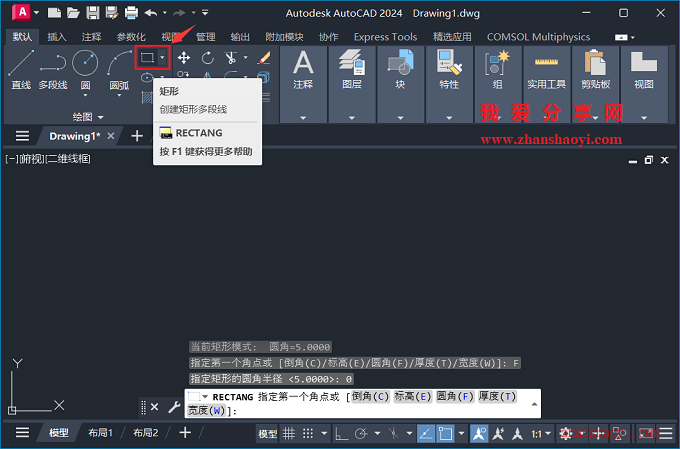Choose the Elevation (标高(E)) command option

click(x=413, y=396)
